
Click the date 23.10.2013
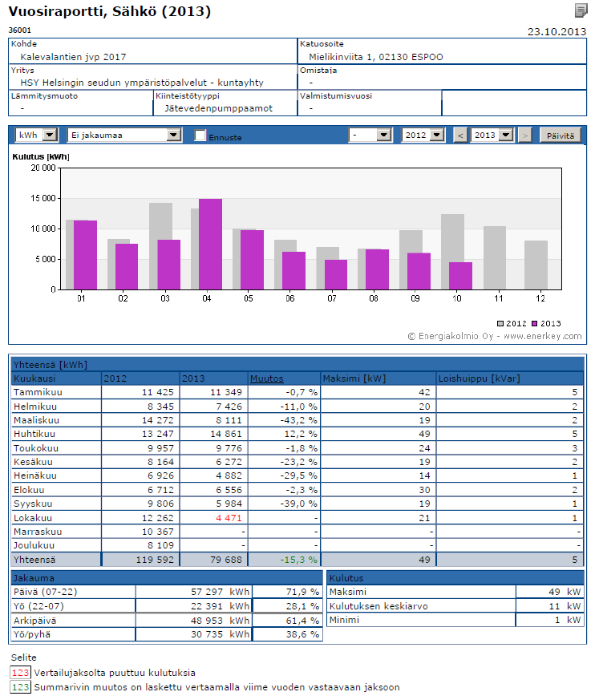click(x=557, y=32)
